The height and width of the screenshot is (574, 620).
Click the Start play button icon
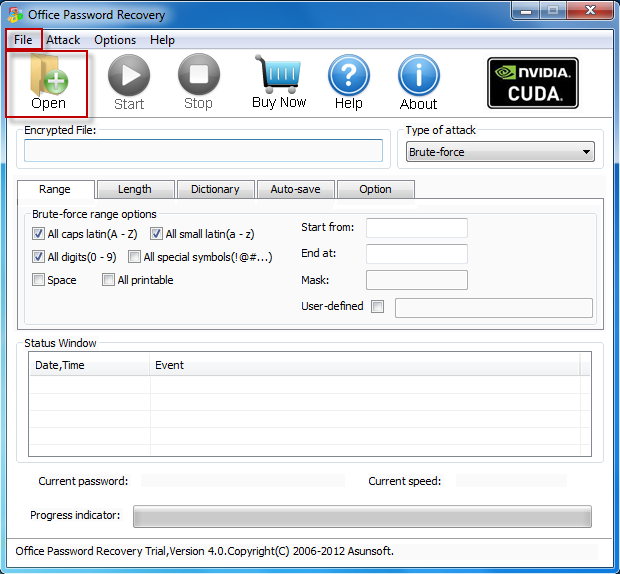click(x=129, y=75)
